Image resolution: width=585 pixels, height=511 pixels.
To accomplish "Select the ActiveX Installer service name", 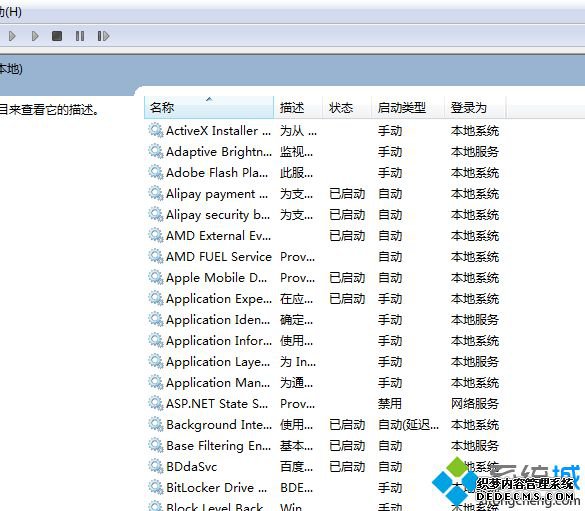I will click(x=219, y=131).
